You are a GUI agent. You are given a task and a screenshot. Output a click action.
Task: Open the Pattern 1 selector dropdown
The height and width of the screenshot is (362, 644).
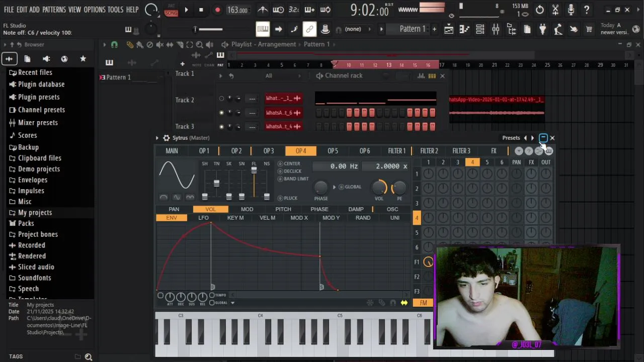pos(412,29)
